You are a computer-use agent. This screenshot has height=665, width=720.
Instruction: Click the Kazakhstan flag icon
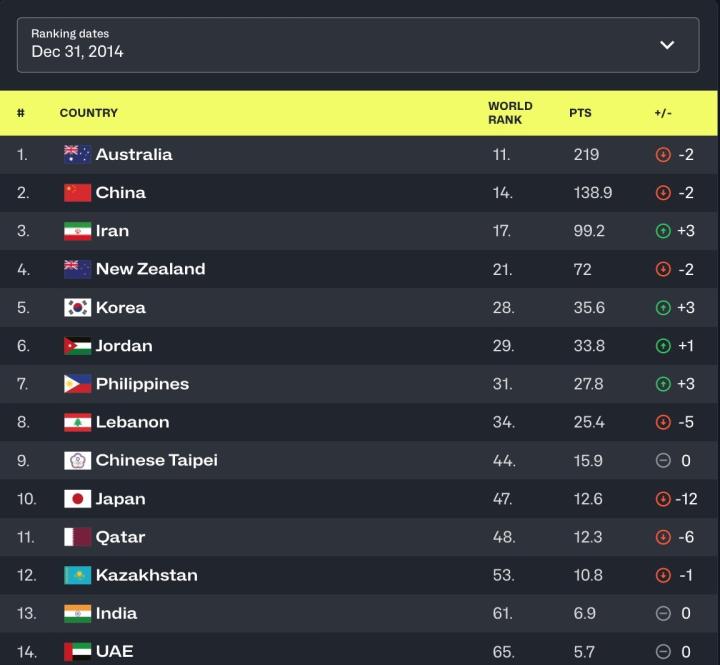78,575
